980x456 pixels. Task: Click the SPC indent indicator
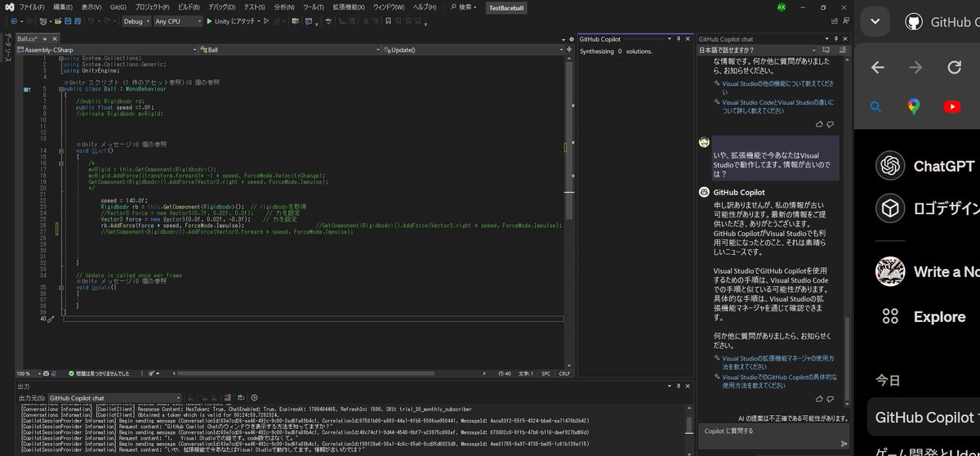click(x=546, y=373)
